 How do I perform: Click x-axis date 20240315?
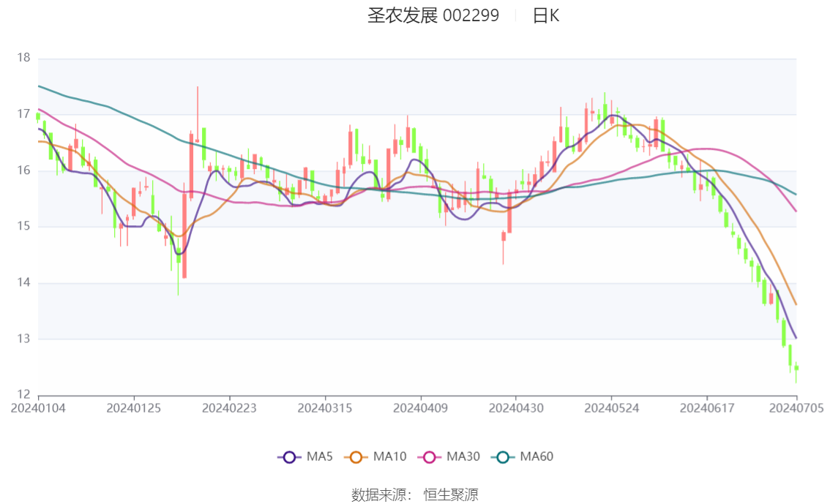325,408
